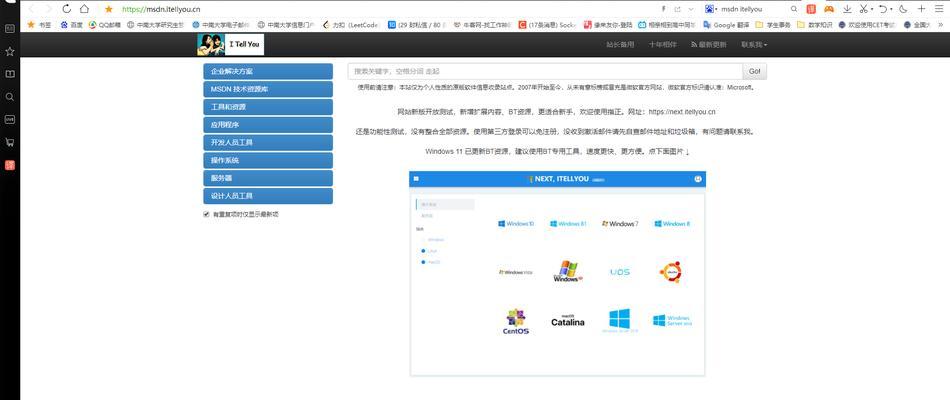Select the scissors screenshot tool

863,9
